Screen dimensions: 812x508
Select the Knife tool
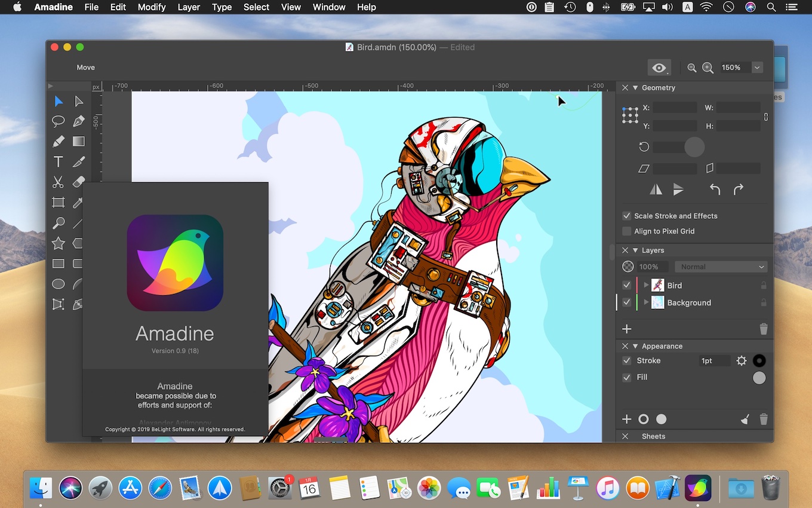tap(78, 161)
